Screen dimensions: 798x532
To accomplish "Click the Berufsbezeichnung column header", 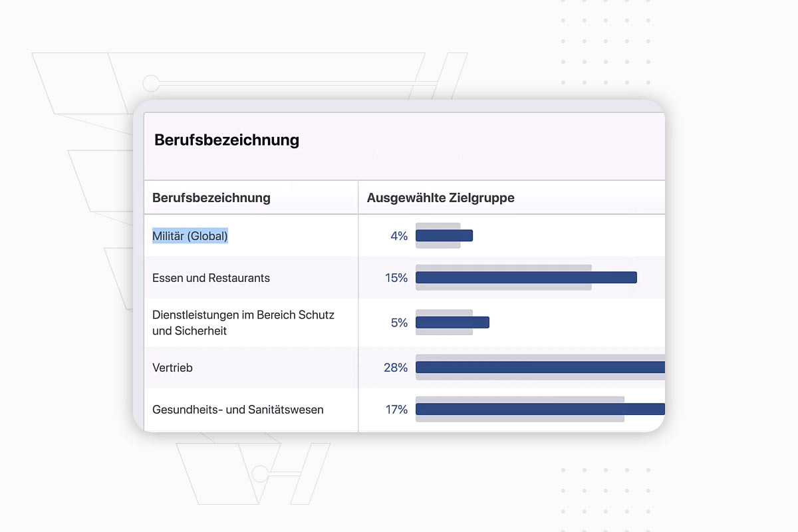I will point(211,198).
